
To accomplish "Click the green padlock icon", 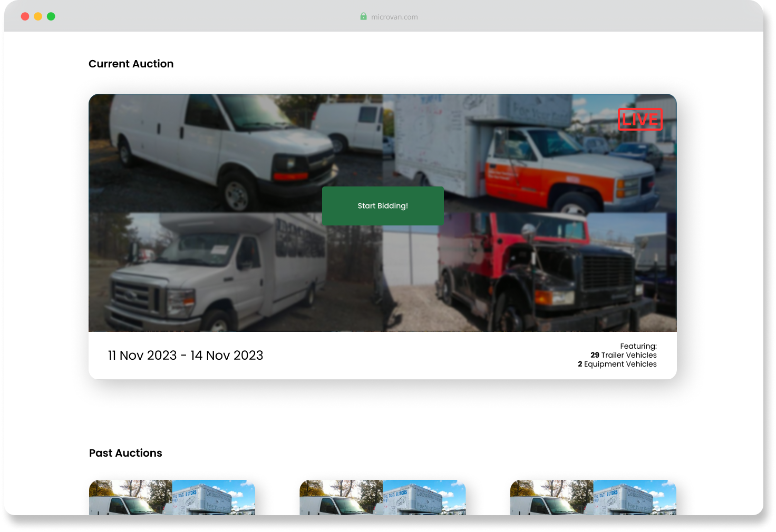I will (364, 16).
